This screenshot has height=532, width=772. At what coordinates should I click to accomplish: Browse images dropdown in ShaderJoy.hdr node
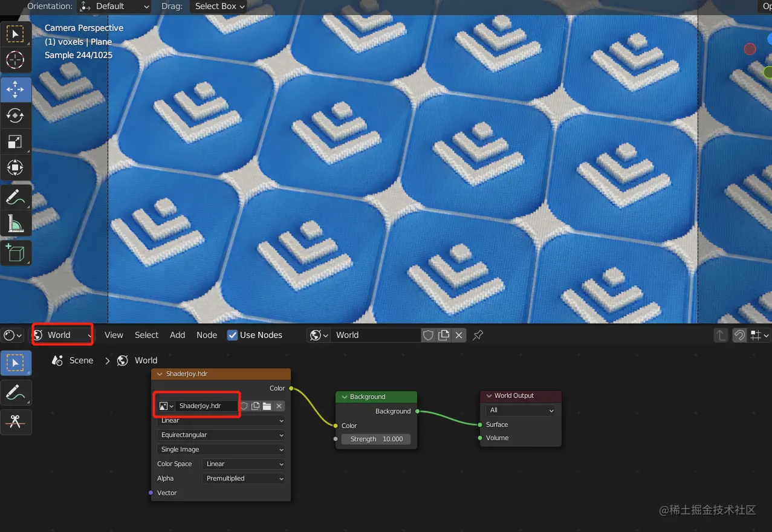point(166,406)
